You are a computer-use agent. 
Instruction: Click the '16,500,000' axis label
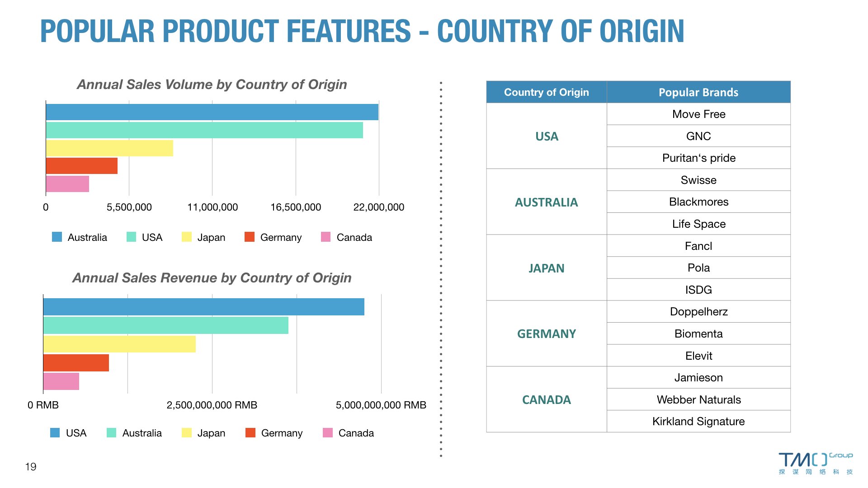(296, 207)
